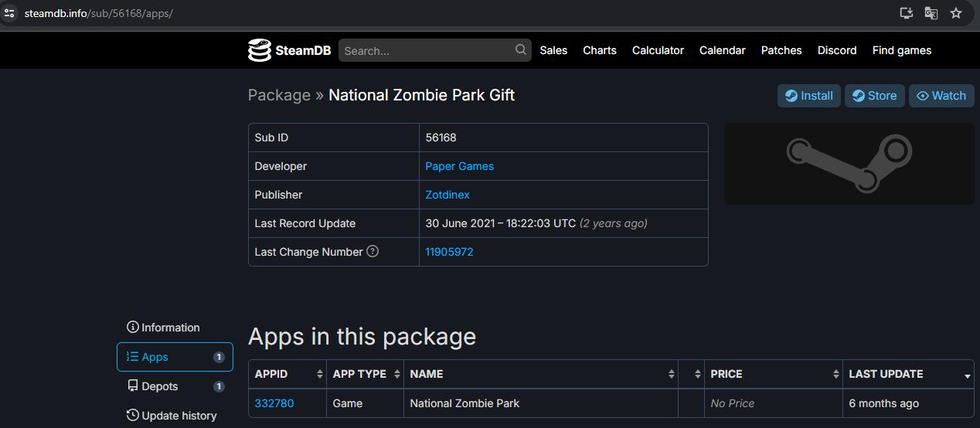Click the translate page icon
980x428 pixels.
931,13
